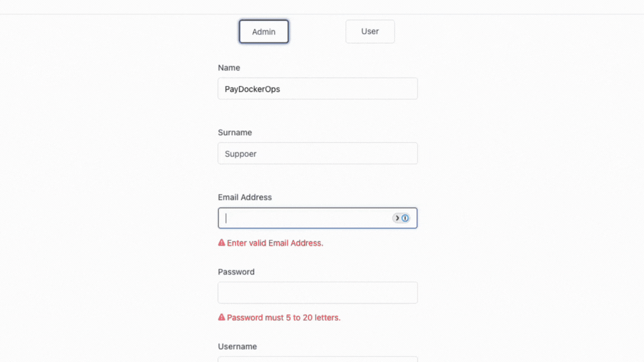Screen dimensions: 644x362
Task: Click the Email Address label
Action: click(x=244, y=197)
